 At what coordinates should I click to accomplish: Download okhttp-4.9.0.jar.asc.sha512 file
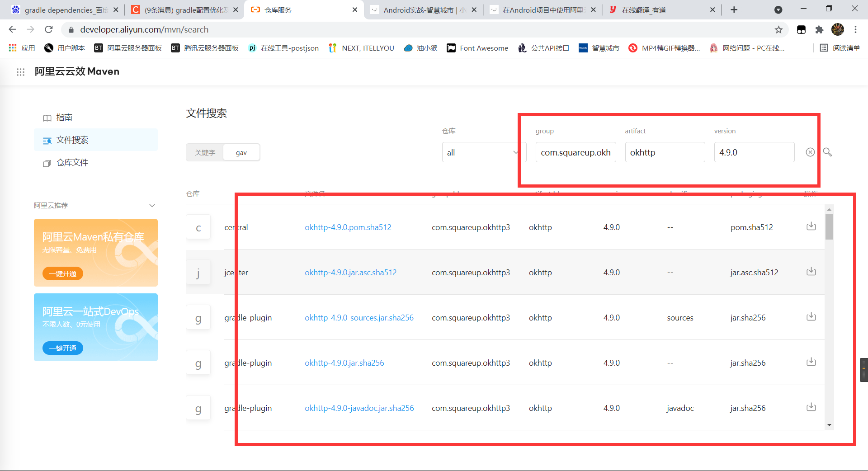pyautogui.click(x=811, y=271)
